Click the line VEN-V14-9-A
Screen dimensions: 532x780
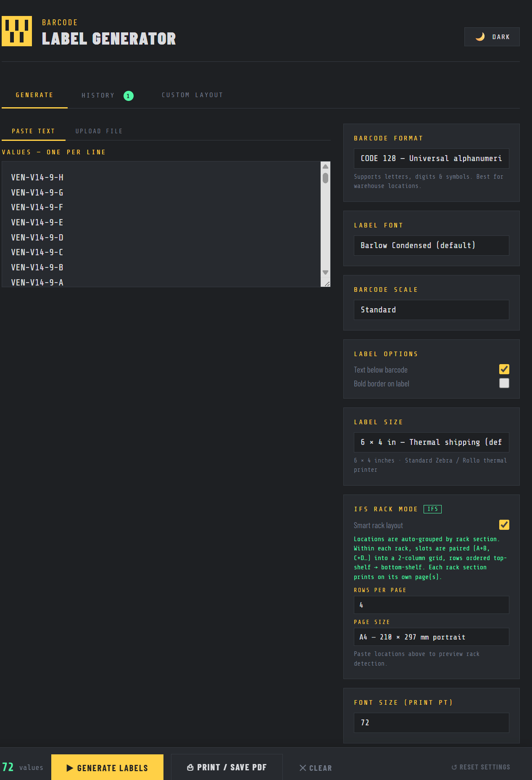(x=37, y=283)
